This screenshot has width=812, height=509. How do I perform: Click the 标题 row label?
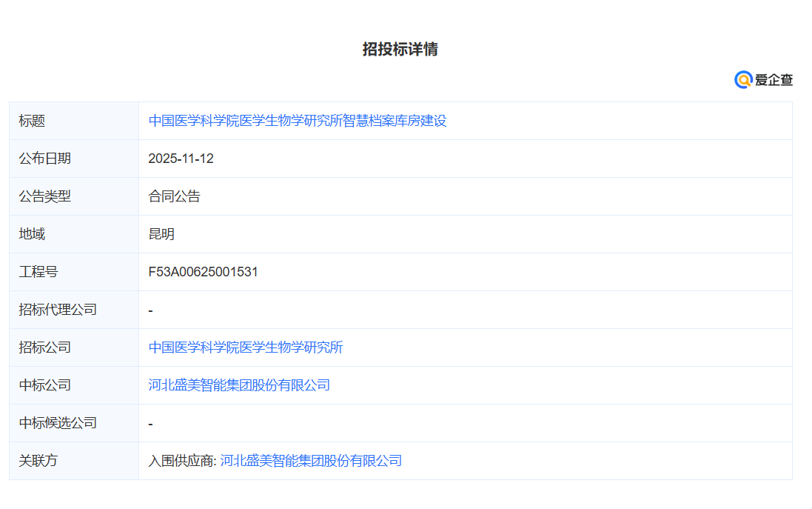tap(32, 121)
